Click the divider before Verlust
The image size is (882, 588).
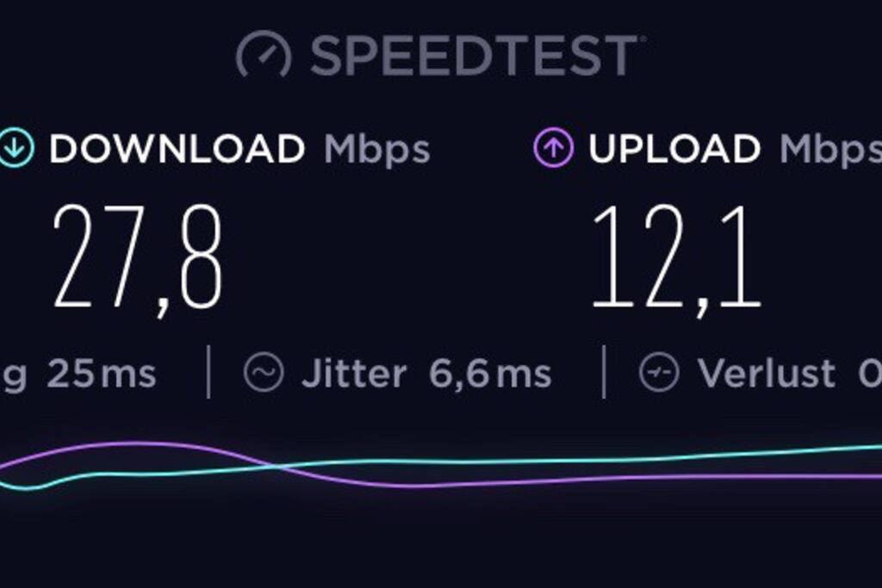(604, 372)
